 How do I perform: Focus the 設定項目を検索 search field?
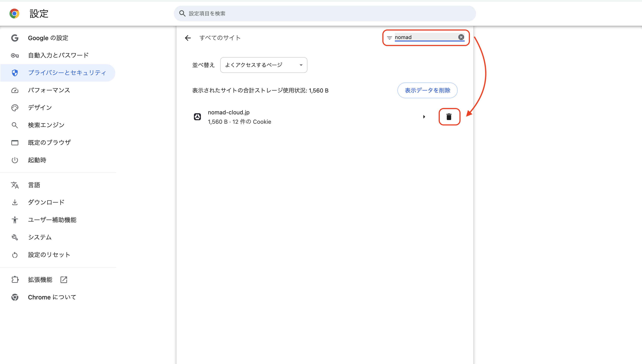pyautogui.click(x=325, y=14)
